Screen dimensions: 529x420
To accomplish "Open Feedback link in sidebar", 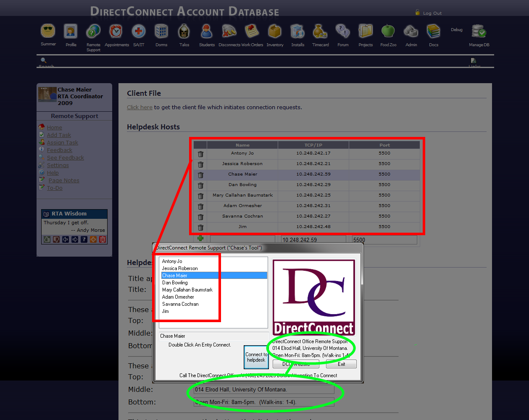I will pos(60,150).
